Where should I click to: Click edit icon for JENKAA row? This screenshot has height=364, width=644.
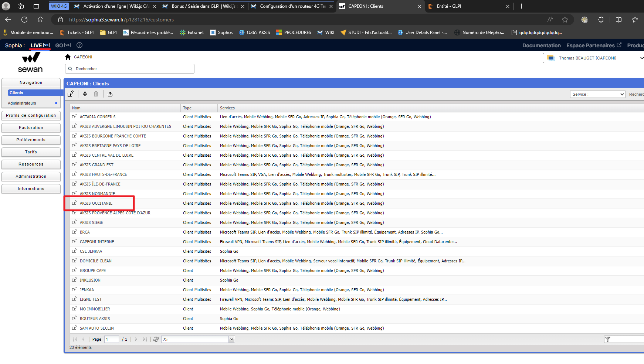tap(74, 289)
